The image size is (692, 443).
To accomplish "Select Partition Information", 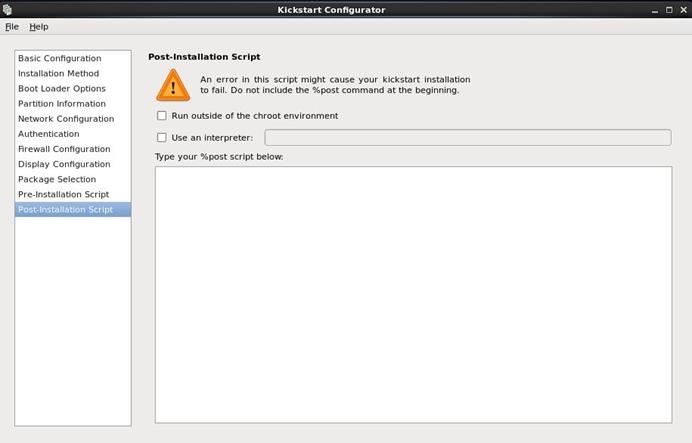I will tap(73, 104).
